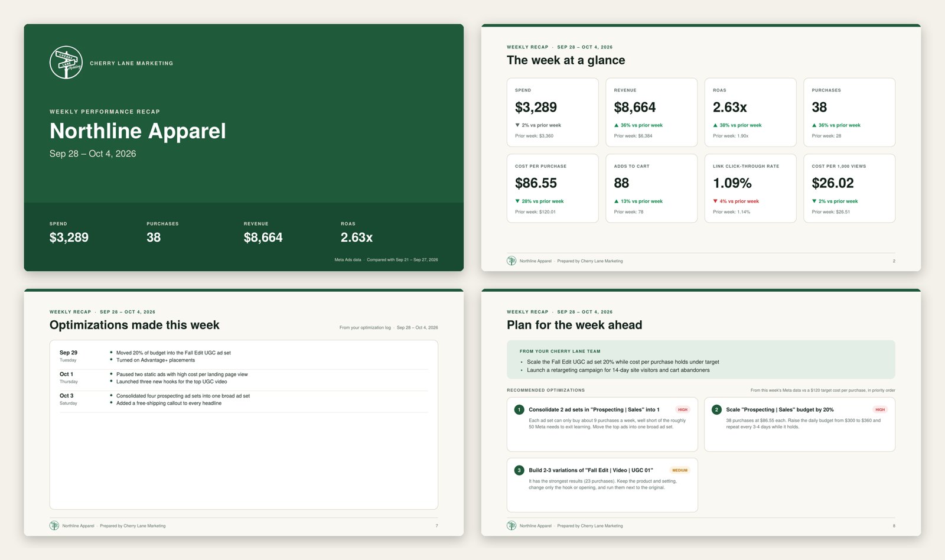Click the 88 Adds to Cart value
The width and height of the screenshot is (945, 560).
pyautogui.click(x=621, y=183)
